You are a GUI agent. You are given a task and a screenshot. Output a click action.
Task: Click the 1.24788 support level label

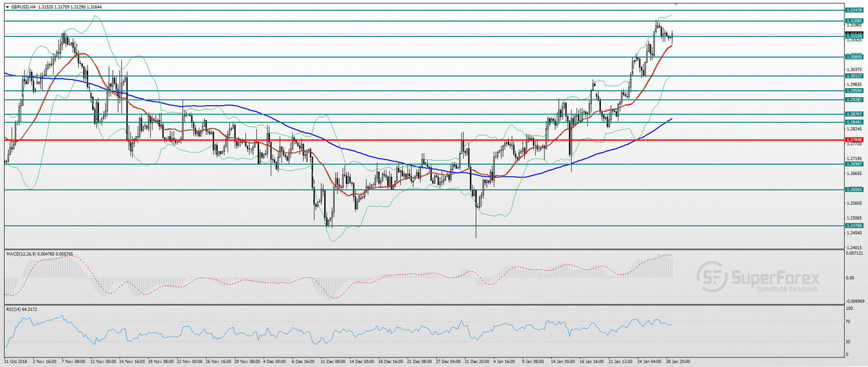[854, 226]
